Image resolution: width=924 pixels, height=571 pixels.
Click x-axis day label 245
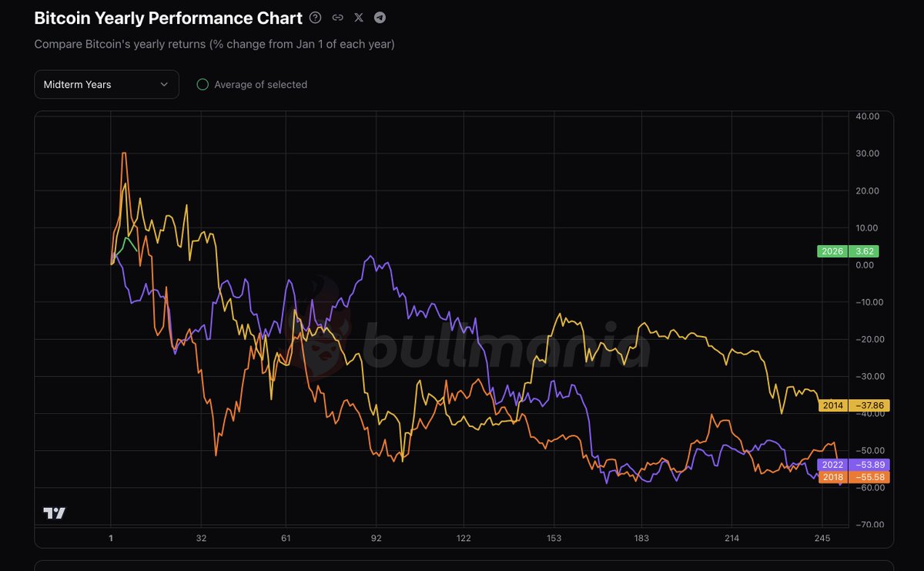click(822, 538)
